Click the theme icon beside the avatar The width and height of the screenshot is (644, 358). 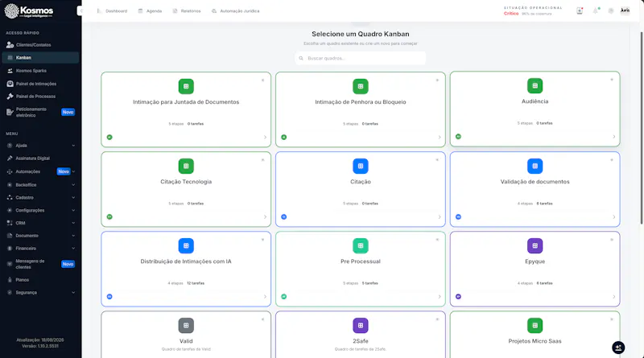click(611, 10)
